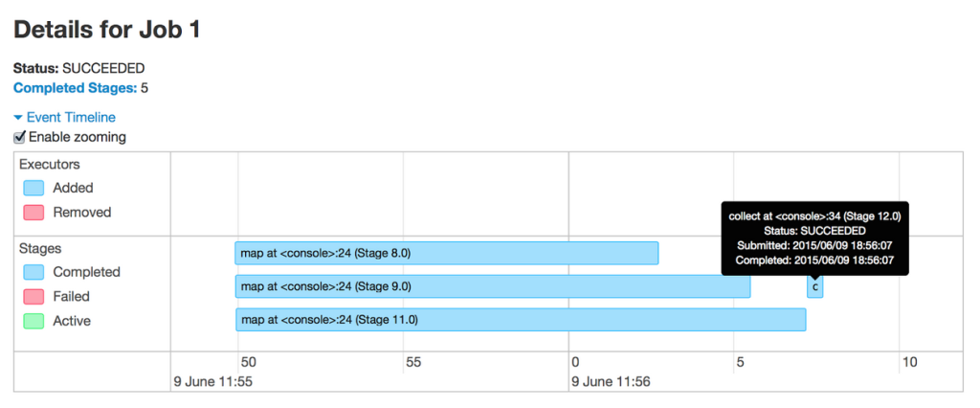Select the Stage 9.0 timeline bar

493,286
